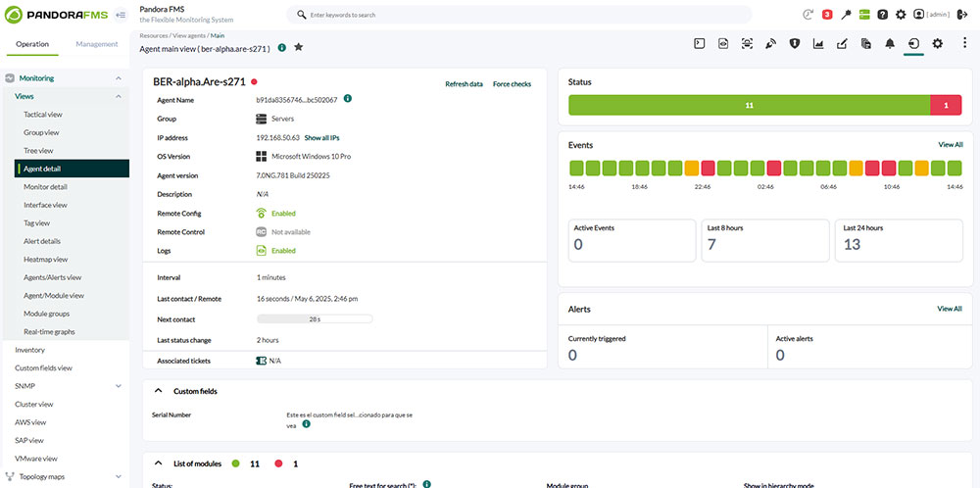This screenshot has height=488, width=980.
Task: Click the green status bar segment showing 11
Action: (750, 105)
